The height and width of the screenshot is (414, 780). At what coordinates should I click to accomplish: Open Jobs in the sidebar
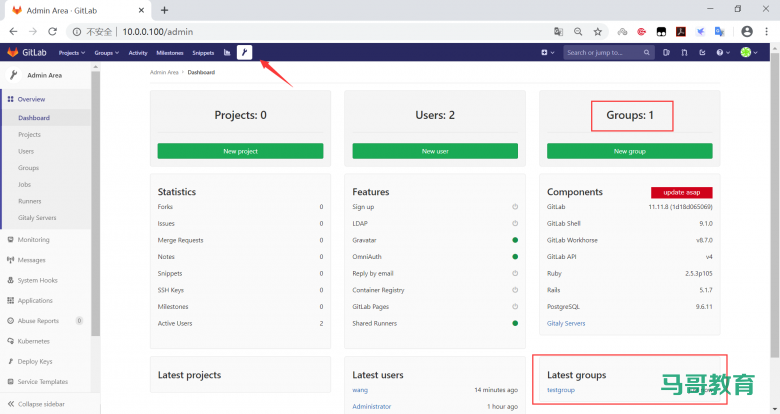click(24, 185)
